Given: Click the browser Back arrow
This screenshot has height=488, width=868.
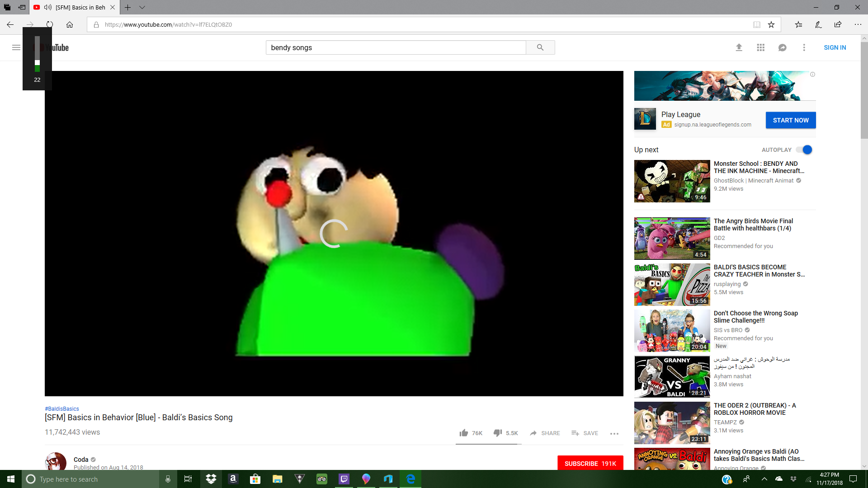Looking at the screenshot, I should [x=10, y=24].
